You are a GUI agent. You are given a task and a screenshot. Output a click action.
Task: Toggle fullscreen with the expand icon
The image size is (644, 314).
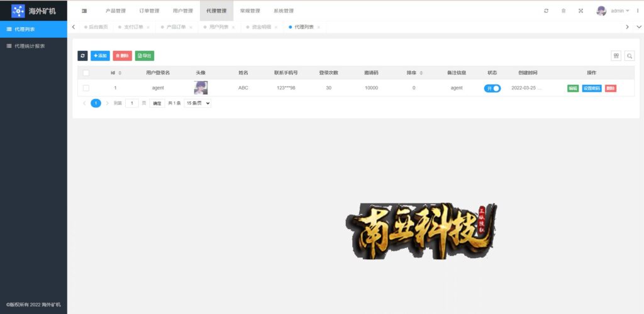click(x=580, y=11)
